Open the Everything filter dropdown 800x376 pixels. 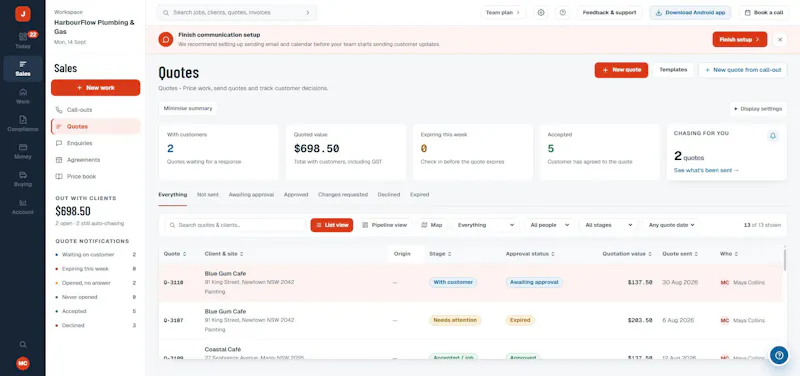tap(486, 225)
